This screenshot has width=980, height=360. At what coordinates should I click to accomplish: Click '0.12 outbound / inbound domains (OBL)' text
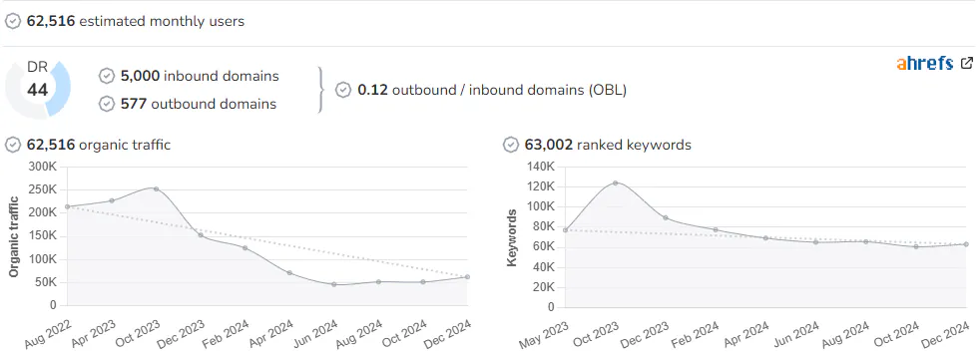click(492, 90)
